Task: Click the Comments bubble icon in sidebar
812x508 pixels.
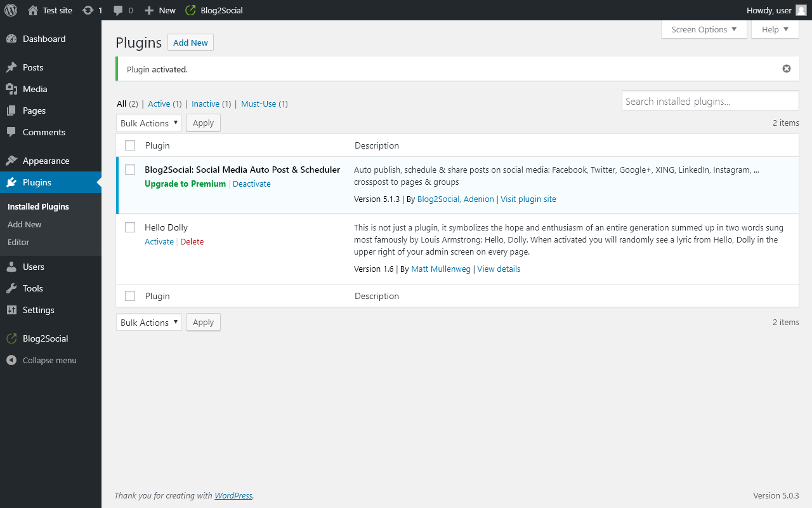Action: [x=11, y=132]
